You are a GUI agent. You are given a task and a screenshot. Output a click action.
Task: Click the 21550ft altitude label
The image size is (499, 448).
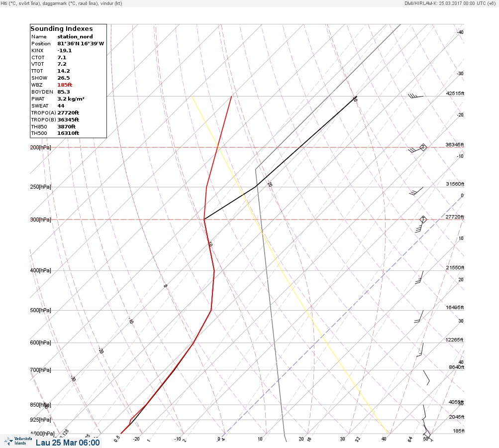tap(455, 267)
